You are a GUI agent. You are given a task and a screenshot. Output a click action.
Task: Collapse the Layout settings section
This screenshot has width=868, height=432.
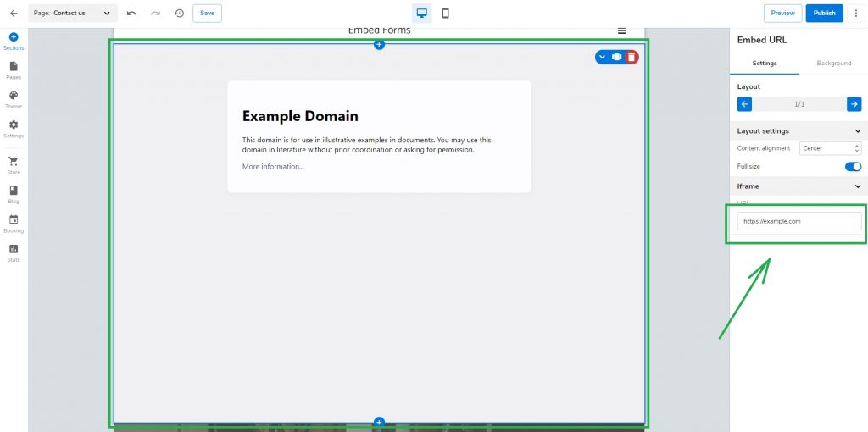click(x=858, y=131)
